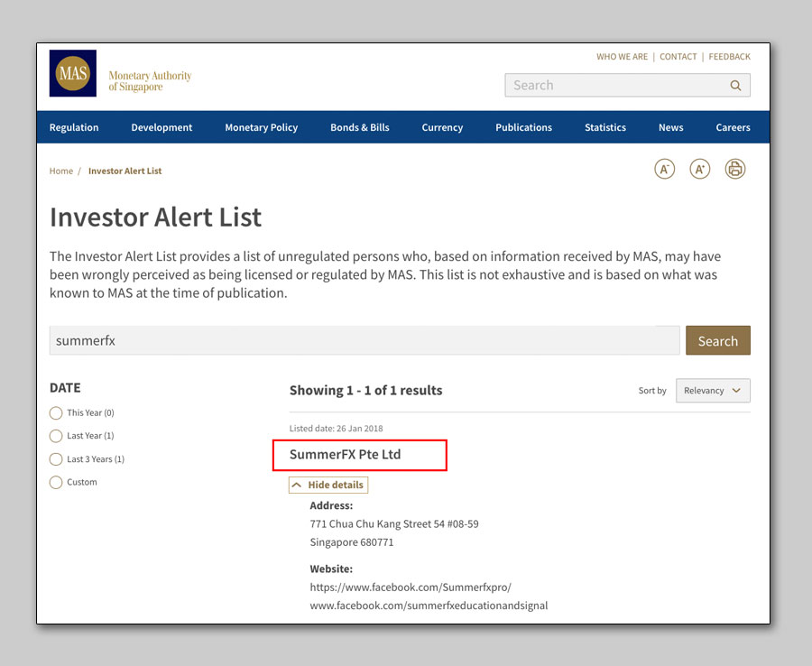Viewport: 812px width, 666px height.
Task: Collapse entry with Hide details
Action: pos(328,485)
